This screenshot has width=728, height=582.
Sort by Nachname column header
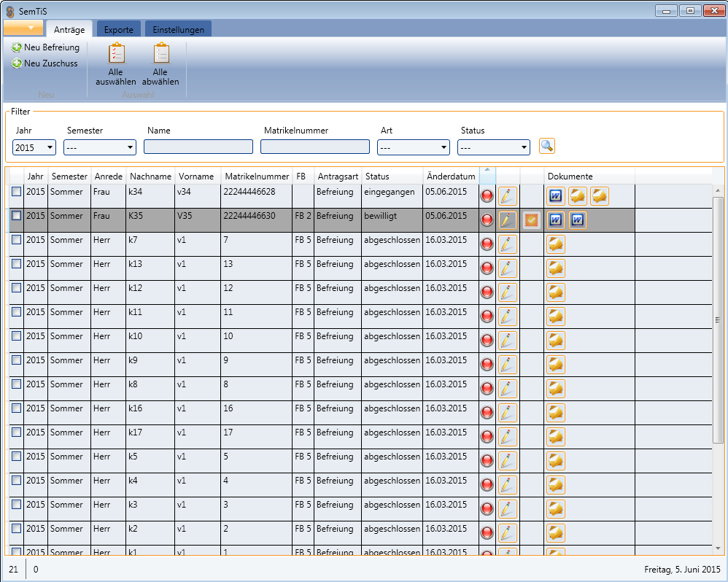[150, 176]
